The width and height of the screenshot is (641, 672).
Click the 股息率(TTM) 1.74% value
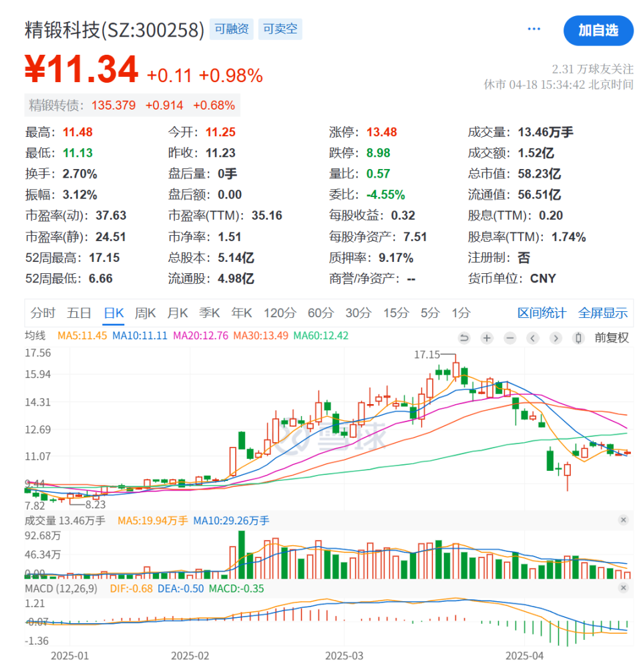coord(569,236)
